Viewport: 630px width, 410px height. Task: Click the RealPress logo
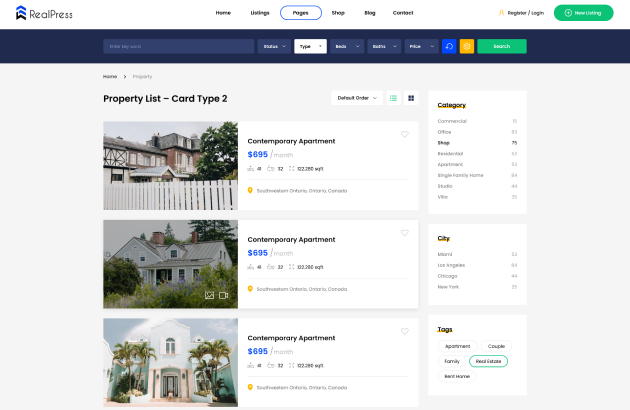click(44, 13)
